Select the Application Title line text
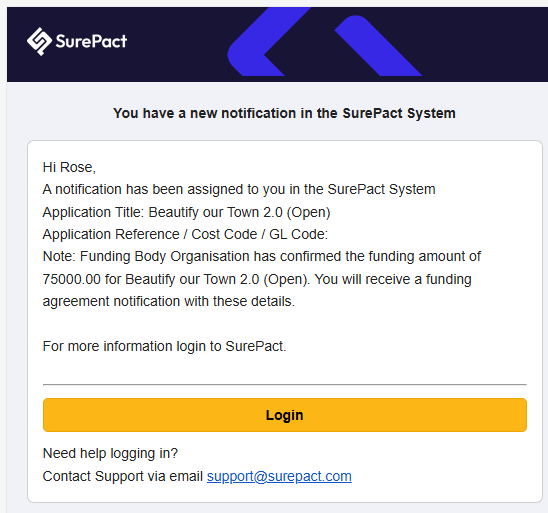The image size is (548, 513). 186,212
